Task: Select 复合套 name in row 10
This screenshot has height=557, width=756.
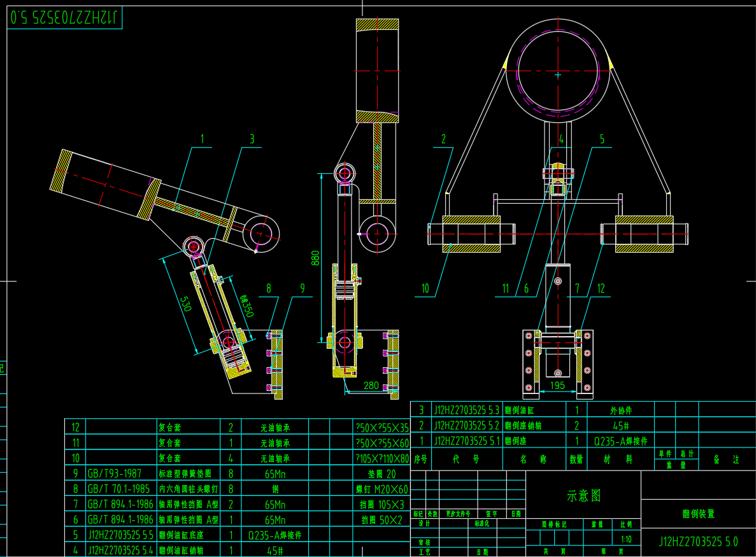Action: [169, 458]
